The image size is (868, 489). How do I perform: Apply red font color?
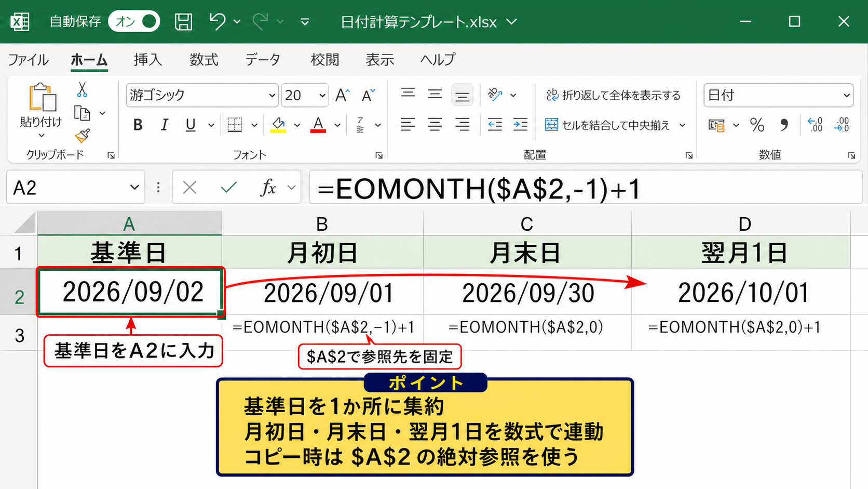(318, 125)
